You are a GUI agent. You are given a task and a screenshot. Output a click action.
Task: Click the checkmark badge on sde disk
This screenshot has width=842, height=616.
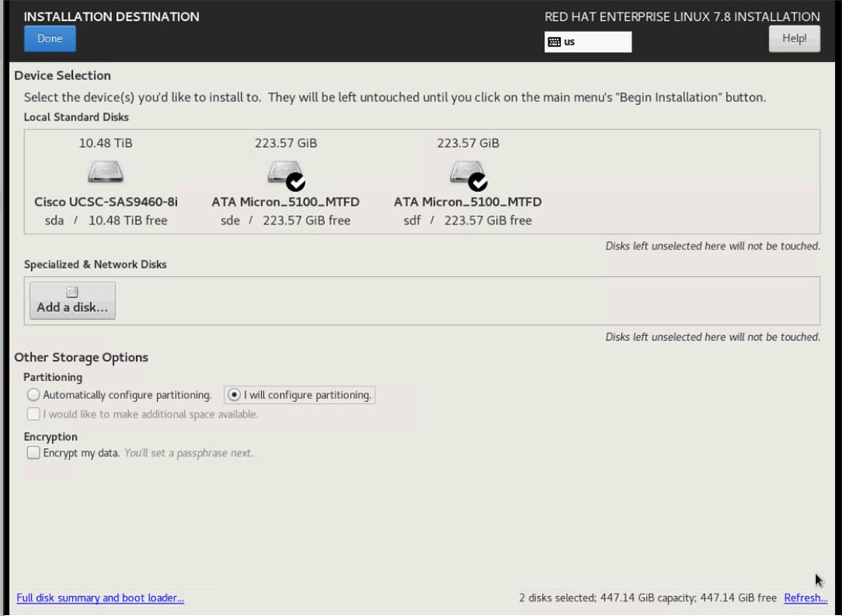click(x=296, y=182)
